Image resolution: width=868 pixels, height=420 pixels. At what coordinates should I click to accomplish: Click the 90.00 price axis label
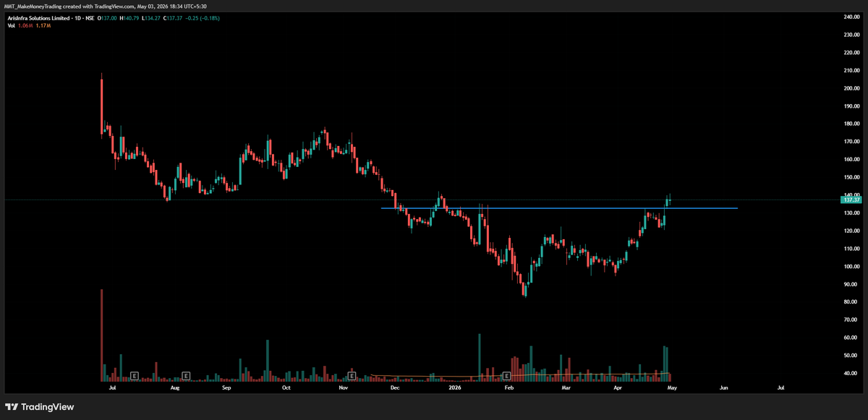tap(852, 284)
